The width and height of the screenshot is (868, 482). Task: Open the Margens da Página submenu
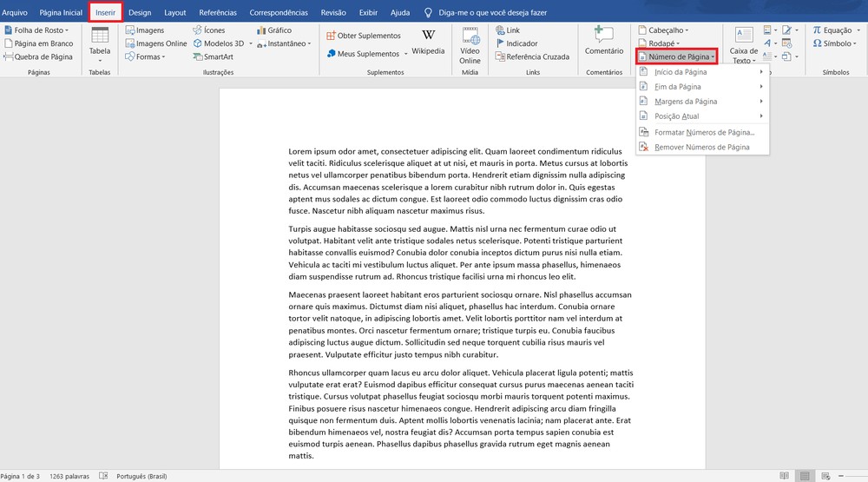[702, 102]
